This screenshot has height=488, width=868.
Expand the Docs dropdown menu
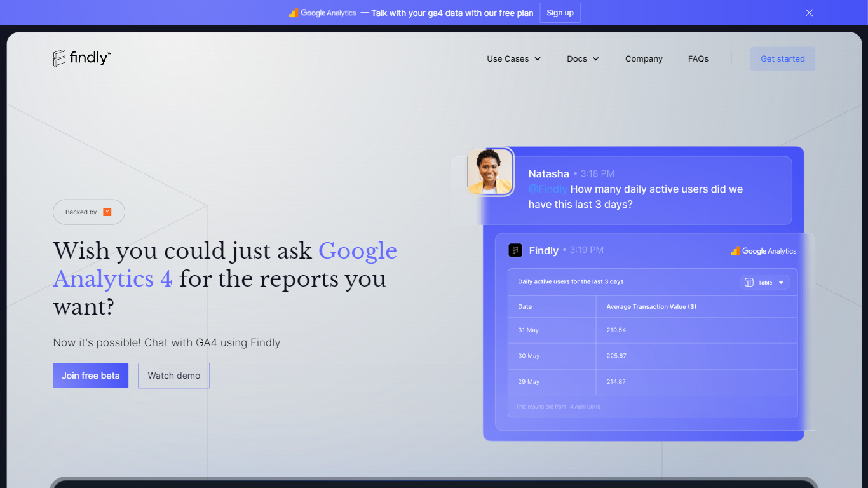[x=583, y=59]
